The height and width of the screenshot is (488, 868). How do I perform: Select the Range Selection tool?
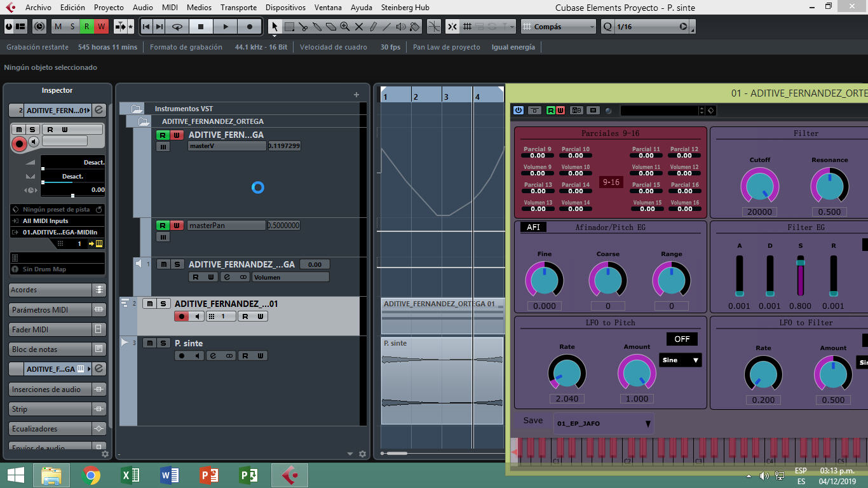(x=289, y=27)
